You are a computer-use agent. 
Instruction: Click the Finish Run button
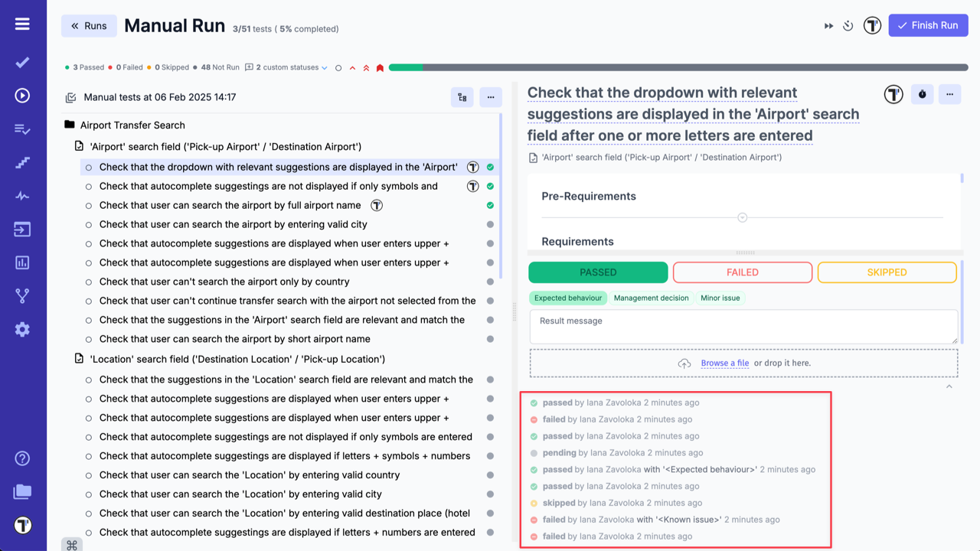click(x=928, y=25)
